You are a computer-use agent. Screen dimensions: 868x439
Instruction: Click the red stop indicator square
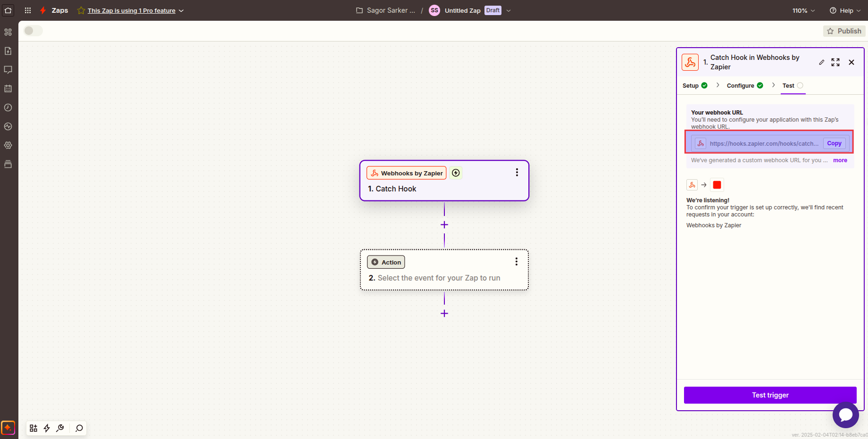[x=717, y=185]
